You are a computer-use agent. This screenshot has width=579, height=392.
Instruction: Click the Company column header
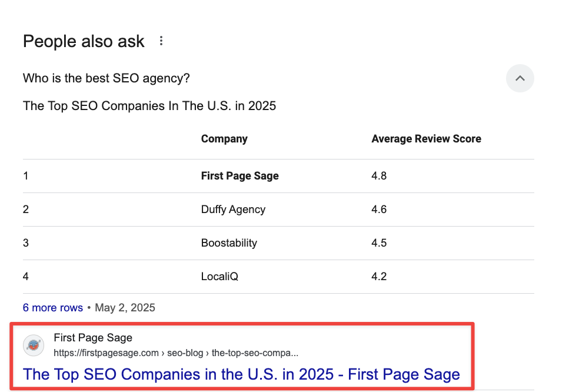click(x=224, y=139)
